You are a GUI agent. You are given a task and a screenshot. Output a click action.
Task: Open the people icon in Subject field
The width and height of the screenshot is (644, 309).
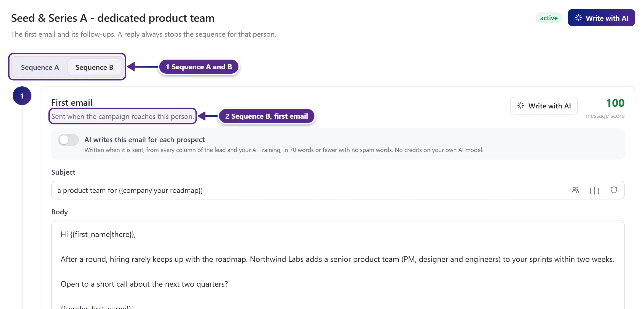pos(575,190)
